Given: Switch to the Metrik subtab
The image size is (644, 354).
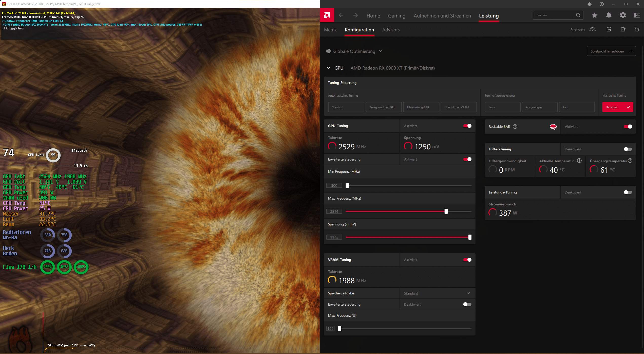Looking at the screenshot, I should pyautogui.click(x=330, y=30).
